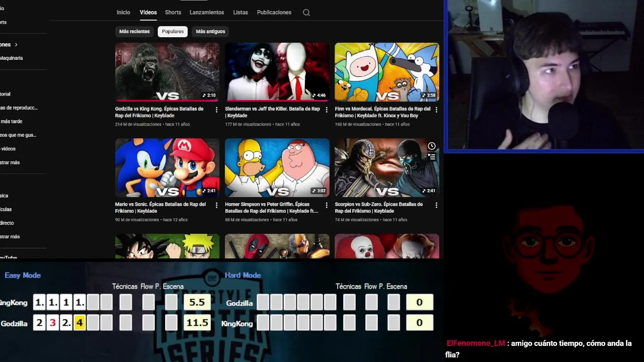The height and width of the screenshot is (362, 644).
Task: Open options menu for Godzilla vs King Kong video
Action: [217, 110]
